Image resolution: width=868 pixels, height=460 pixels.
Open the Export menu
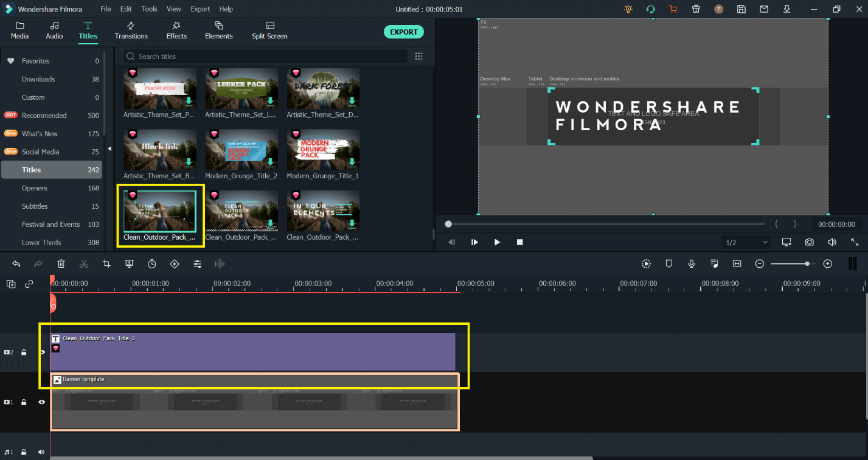200,9
